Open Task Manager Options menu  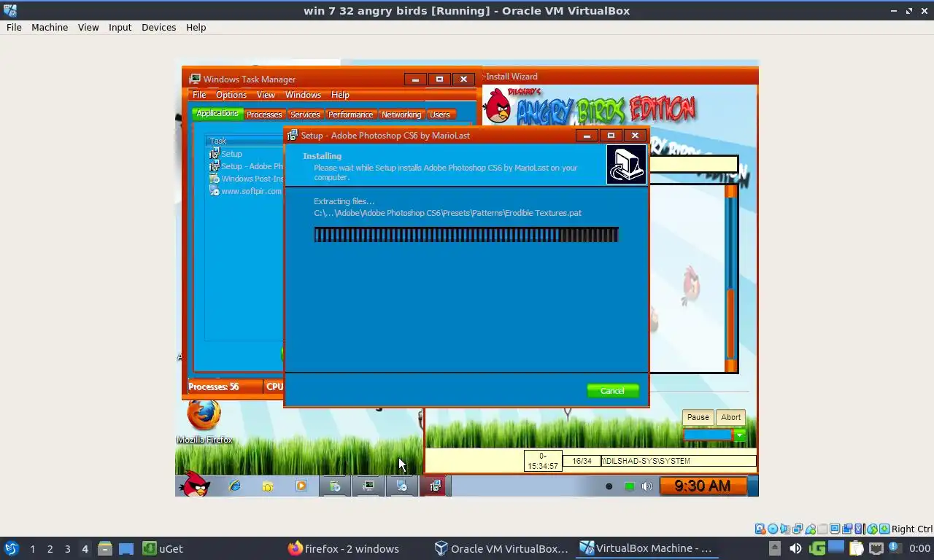[231, 95]
